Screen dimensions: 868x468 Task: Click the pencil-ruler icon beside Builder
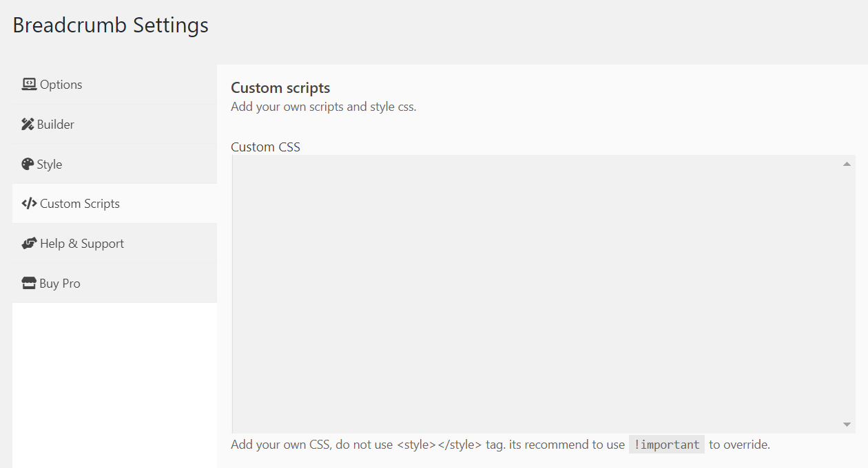pyautogui.click(x=28, y=125)
